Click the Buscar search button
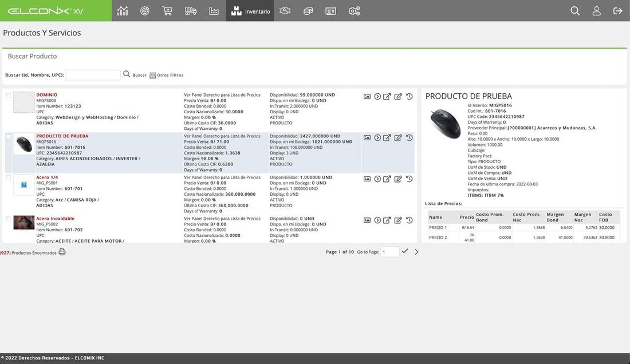The width and height of the screenshot is (630, 364). pyautogui.click(x=135, y=74)
